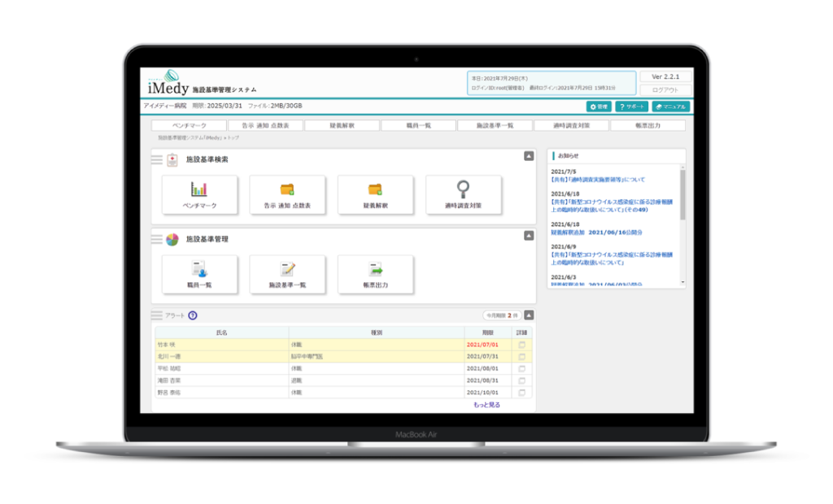This screenshot has width=833, height=504.
Task: Select the 職員一覧 tab in navigation bar
Action: 417,126
